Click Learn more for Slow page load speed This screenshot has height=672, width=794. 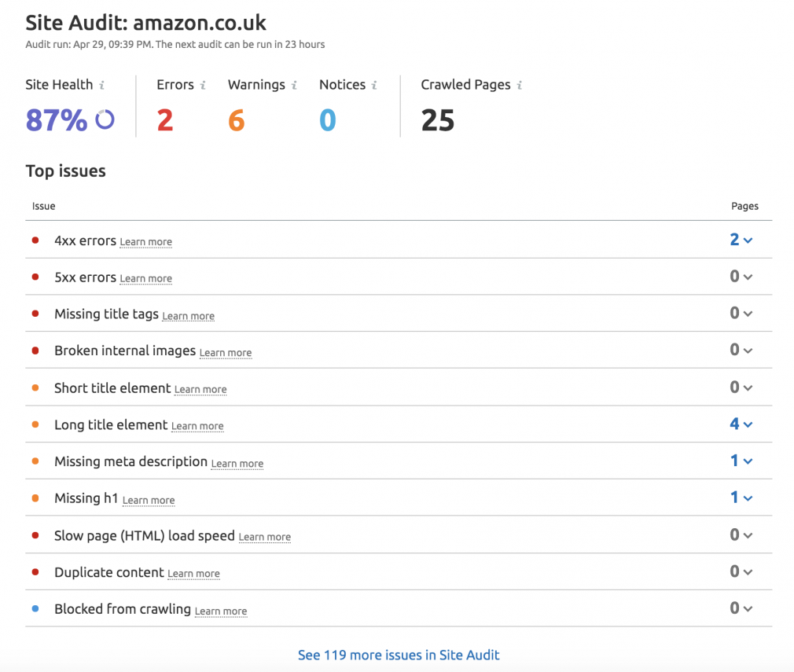pos(264,537)
